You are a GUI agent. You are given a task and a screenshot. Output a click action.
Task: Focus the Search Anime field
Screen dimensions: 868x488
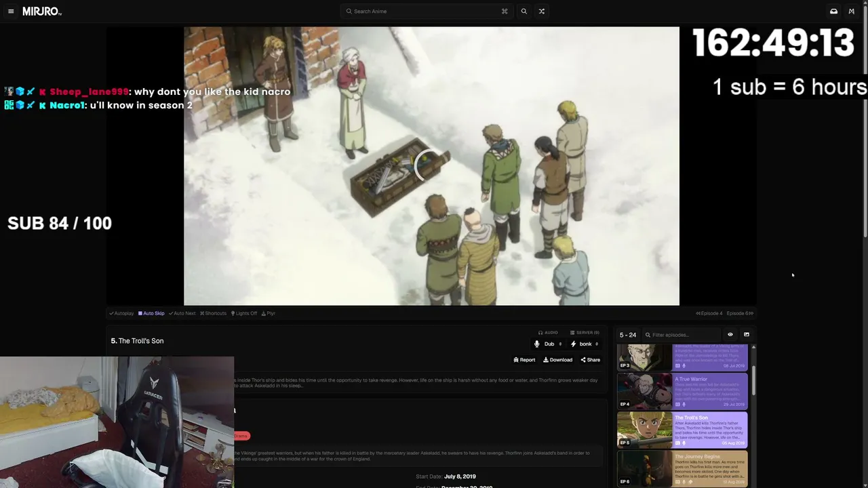point(427,12)
